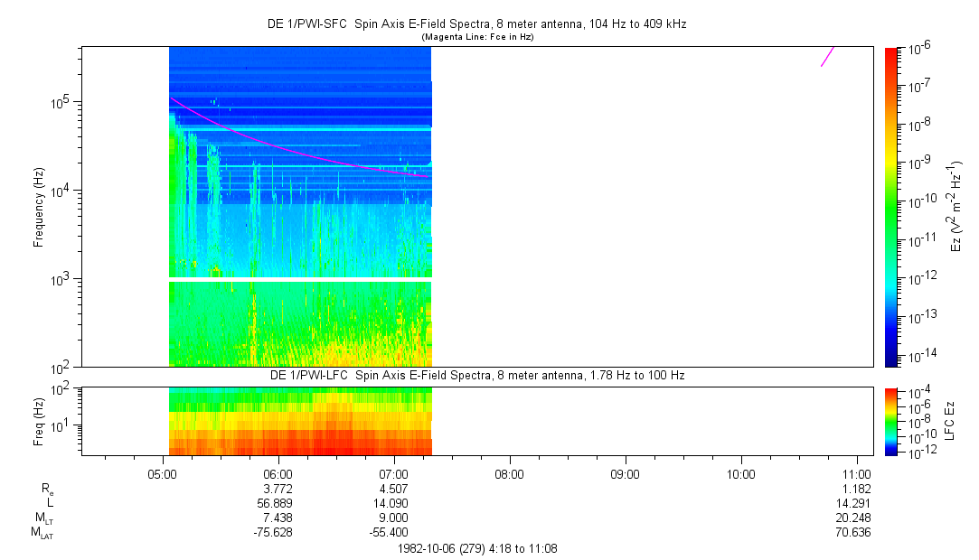Click the red top of the Ez colorbar
The height and width of the screenshot is (560, 979).
pyautogui.click(x=892, y=52)
